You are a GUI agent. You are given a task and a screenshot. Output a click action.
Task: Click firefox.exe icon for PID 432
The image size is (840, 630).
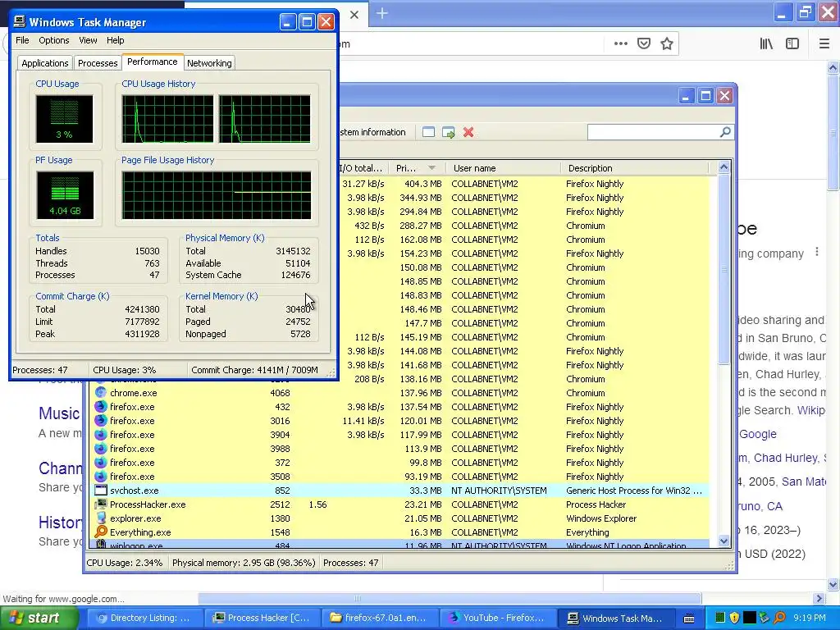100,407
